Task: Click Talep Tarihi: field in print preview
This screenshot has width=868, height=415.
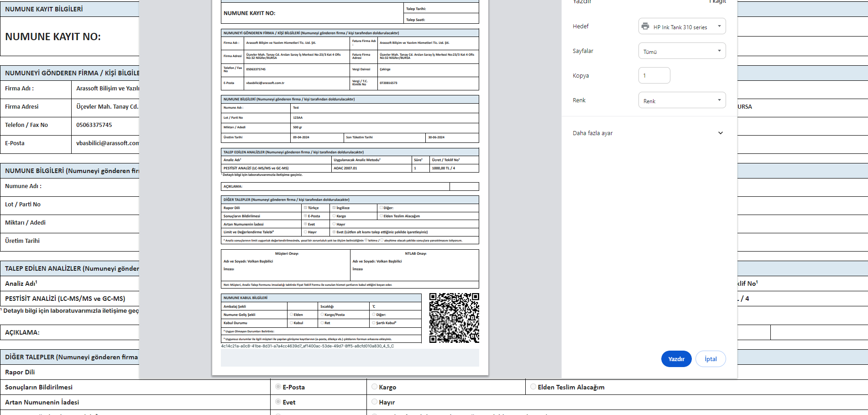Action: click(416, 9)
